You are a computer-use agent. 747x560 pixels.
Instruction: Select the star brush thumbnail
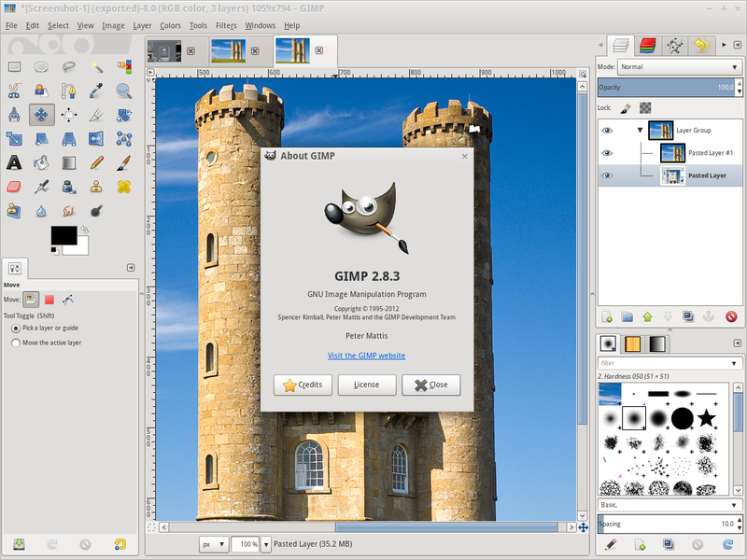(x=707, y=418)
